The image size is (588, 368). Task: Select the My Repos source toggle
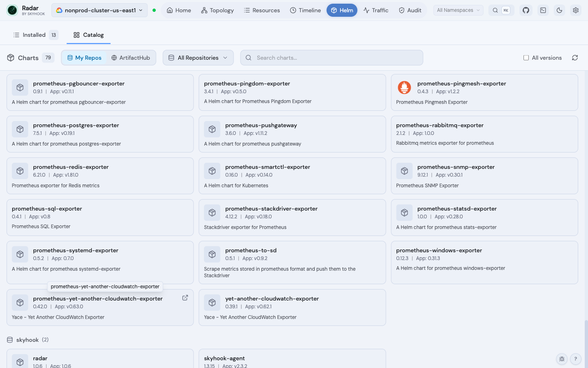tap(85, 58)
